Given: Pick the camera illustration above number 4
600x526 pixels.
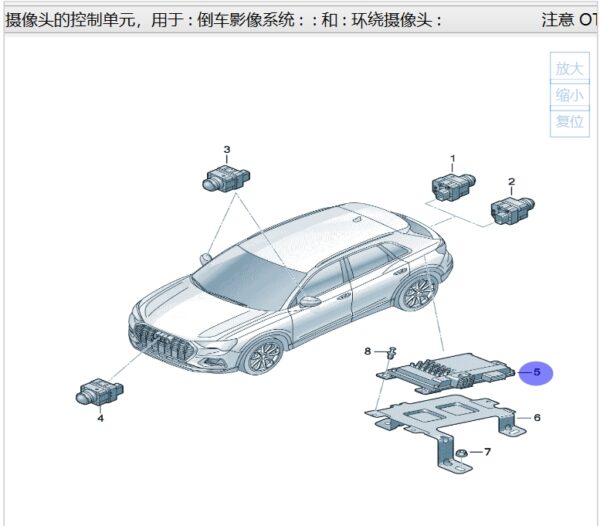Looking at the screenshot, I should pos(99,392).
